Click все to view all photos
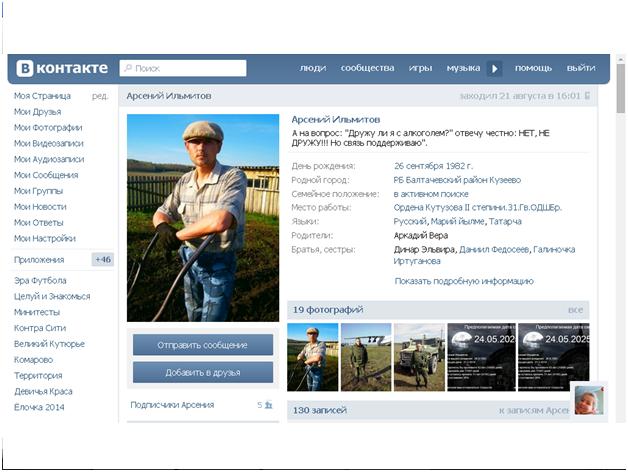 tap(575, 310)
